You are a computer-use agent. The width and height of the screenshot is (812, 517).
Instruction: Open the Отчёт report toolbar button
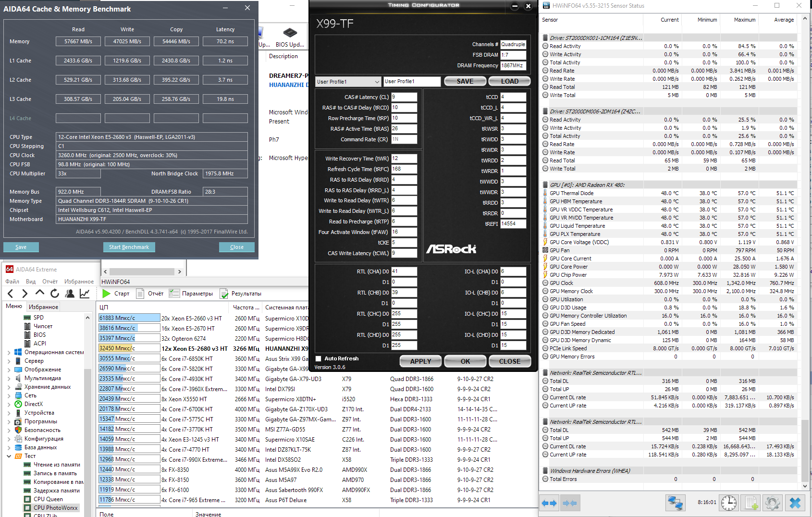pyautogui.click(x=150, y=294)
